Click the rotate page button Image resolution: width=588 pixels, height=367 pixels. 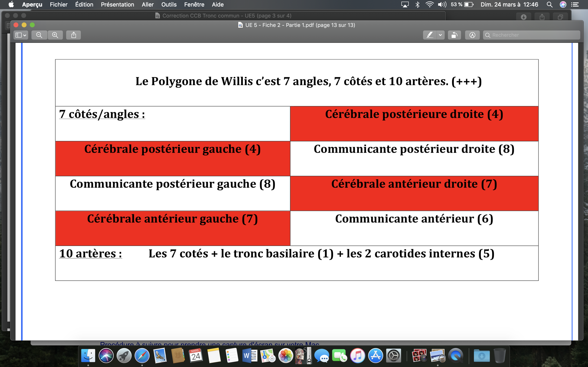pyautogui.click(x=454, y=35)
